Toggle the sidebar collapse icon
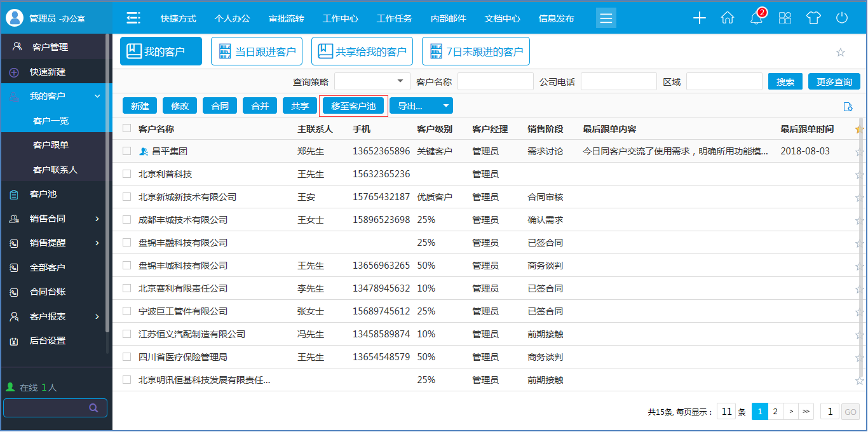The image size is (868, 432). pos(133,18)
